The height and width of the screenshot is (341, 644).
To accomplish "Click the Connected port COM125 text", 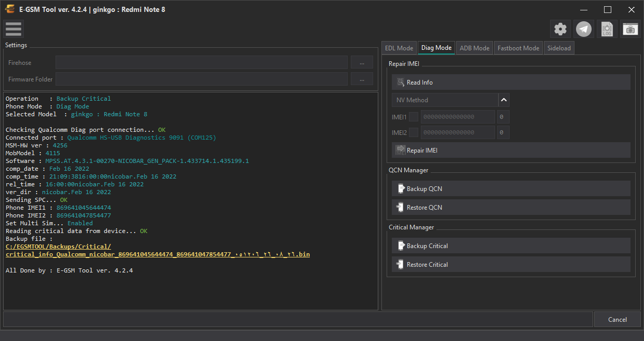I will (x=142, y=138).
